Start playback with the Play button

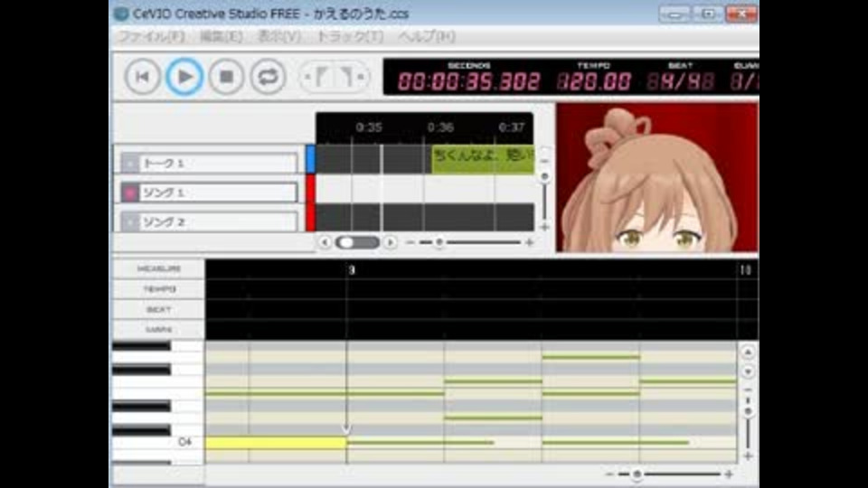(184, 76)
